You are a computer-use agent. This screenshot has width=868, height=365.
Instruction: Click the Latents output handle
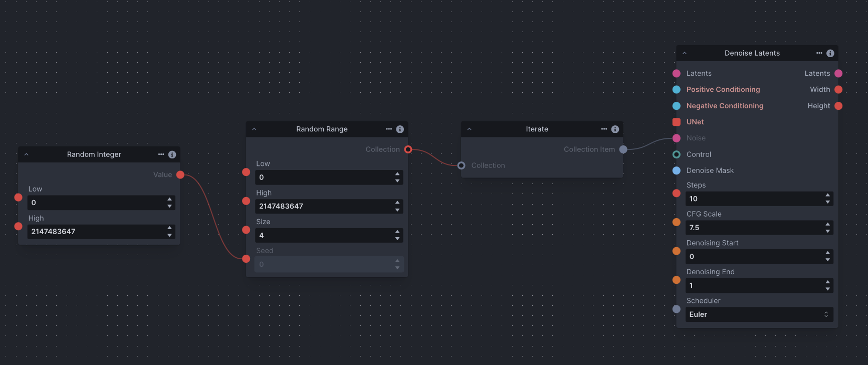pyautogui.click(x=838, y=73)
